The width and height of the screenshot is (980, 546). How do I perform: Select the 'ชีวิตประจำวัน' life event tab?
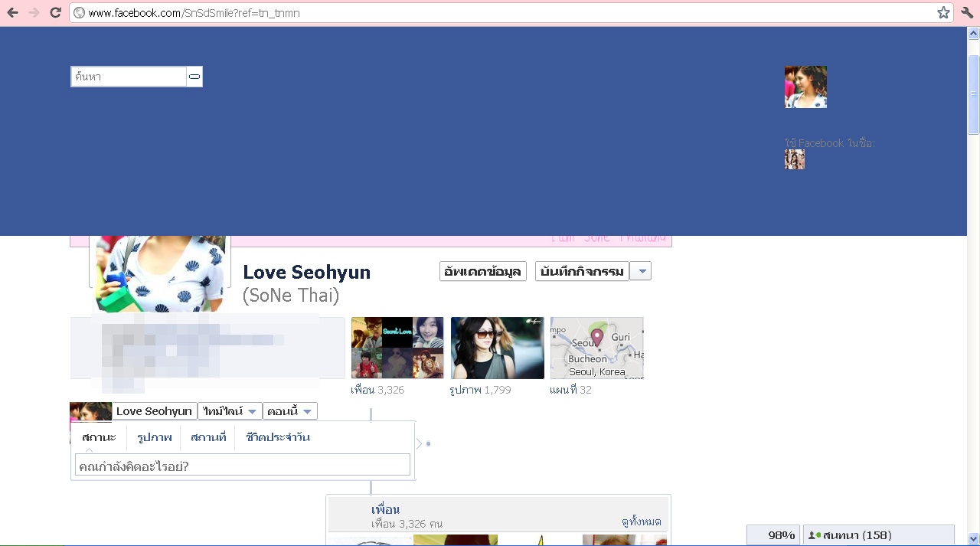[x=278, y=437]
